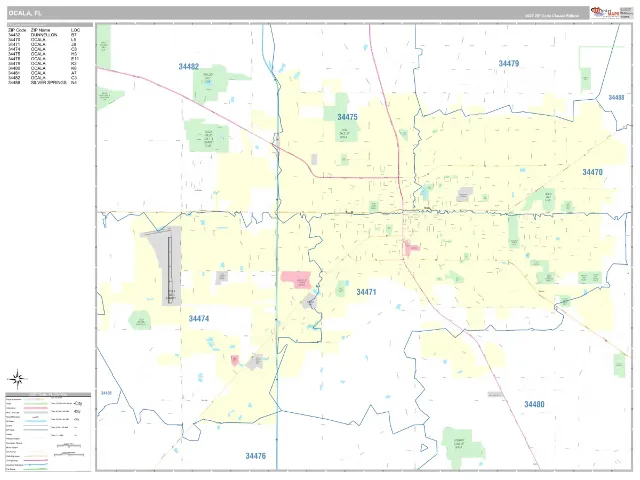Image resolution: width=640 pixels, height=480 pixels.
Task: Click the 34480 ZIP label on the map
Action: point(534,404)
